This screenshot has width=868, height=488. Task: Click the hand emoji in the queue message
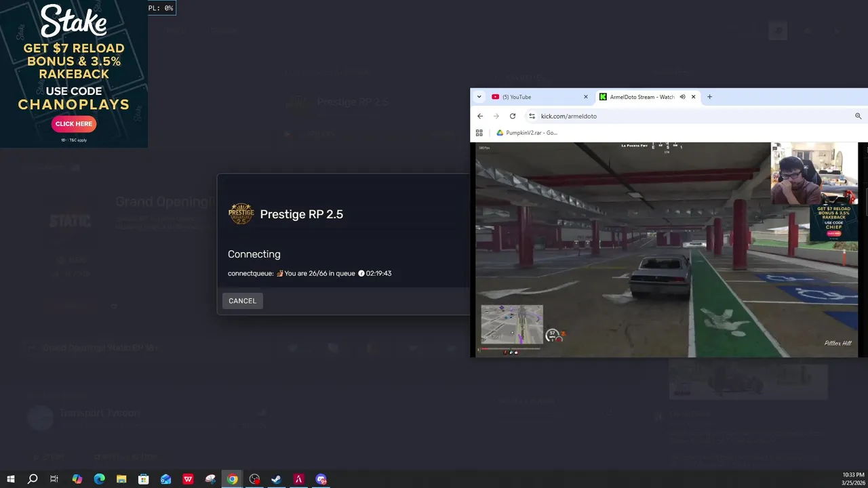coord(279,274)
